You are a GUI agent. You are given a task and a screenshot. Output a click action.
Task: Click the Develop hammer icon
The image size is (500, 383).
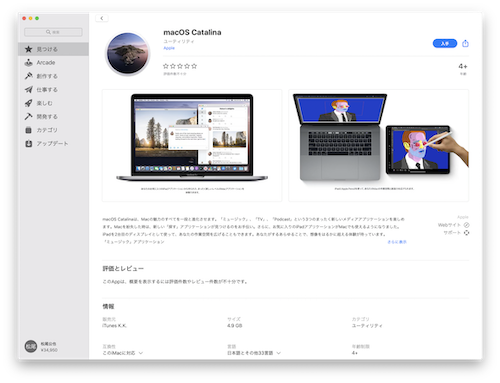[x=29, y=116]
